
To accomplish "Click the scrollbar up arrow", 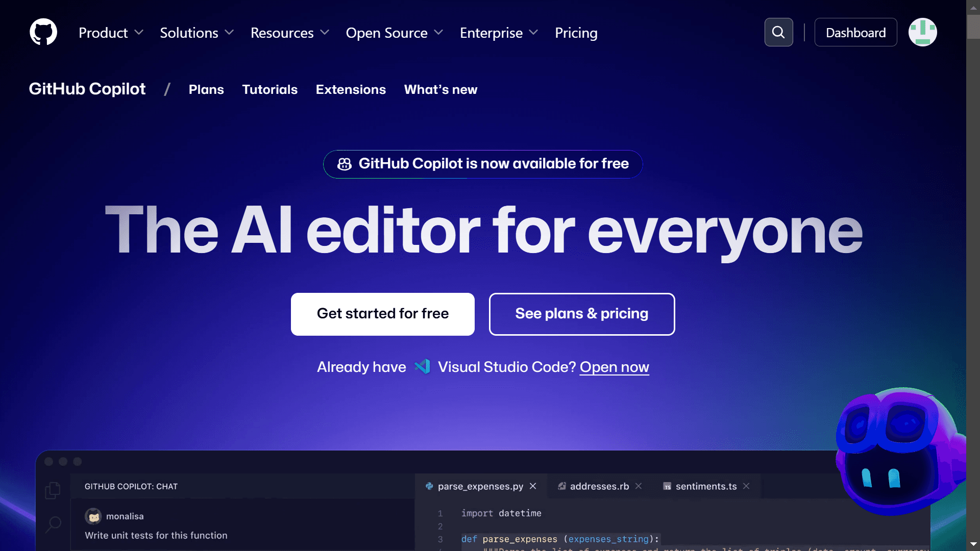I will [973, 7].
